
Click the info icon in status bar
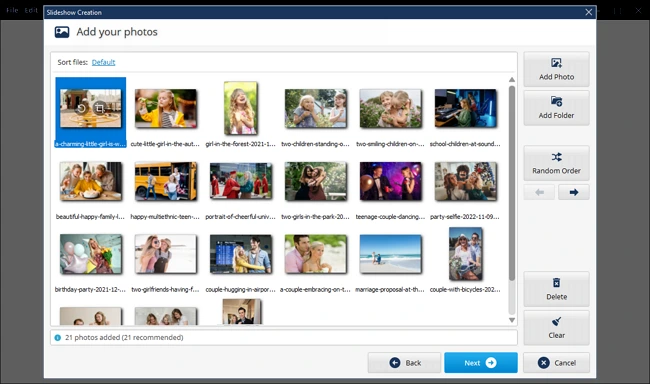click(x=58, y=338)
